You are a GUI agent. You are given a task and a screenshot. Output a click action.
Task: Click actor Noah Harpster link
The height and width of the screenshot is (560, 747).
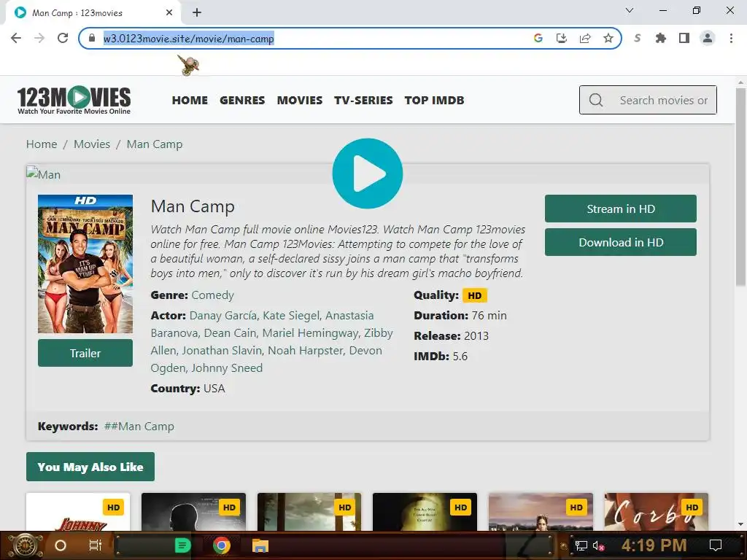tap(306, 351)
